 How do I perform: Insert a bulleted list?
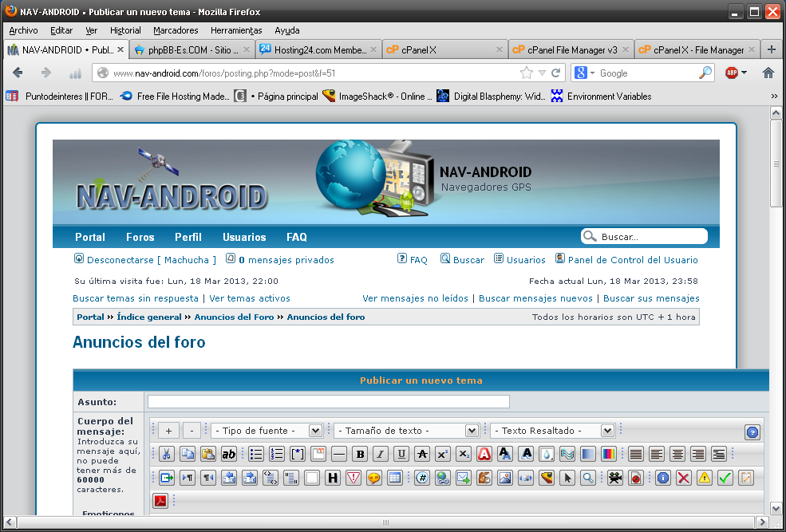pos(256,454)
